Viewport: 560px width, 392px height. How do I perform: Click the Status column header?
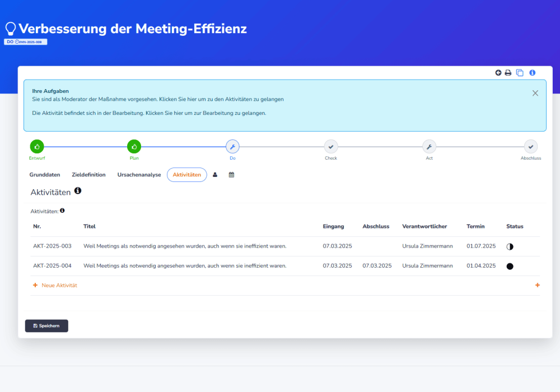pos(515,226)
